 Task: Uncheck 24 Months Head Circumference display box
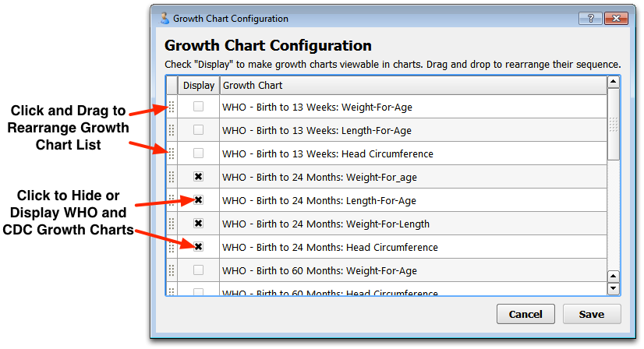(x=198, y=247)
